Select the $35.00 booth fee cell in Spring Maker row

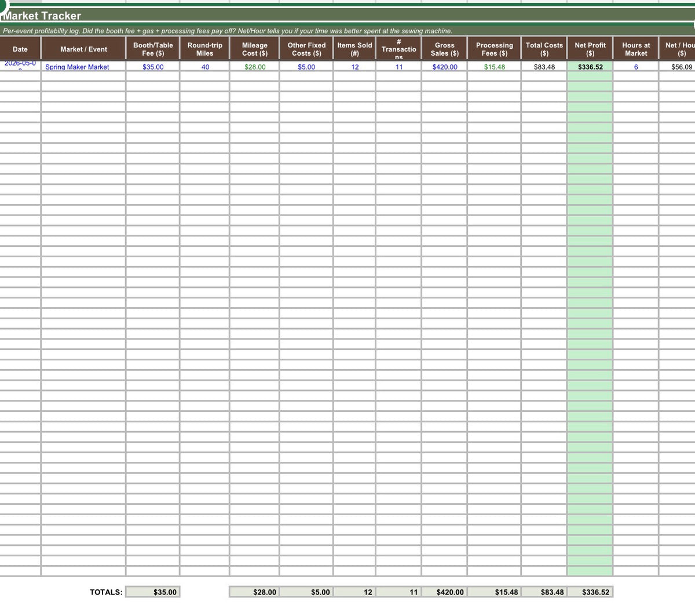coord(153,67)
